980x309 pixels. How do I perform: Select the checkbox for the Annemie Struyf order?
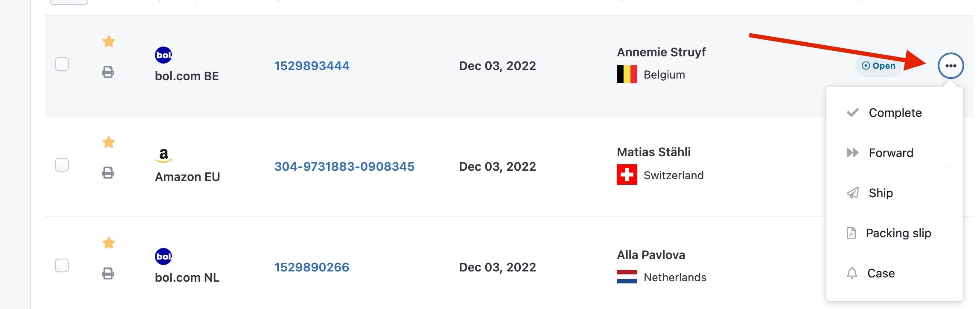click(62, 64)
